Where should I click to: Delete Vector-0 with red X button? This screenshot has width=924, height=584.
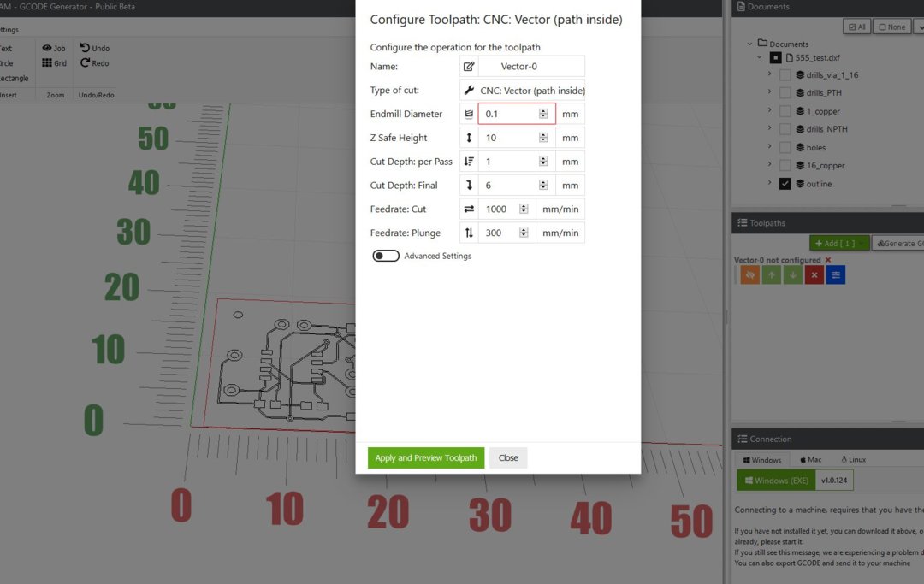coord(814,274)
